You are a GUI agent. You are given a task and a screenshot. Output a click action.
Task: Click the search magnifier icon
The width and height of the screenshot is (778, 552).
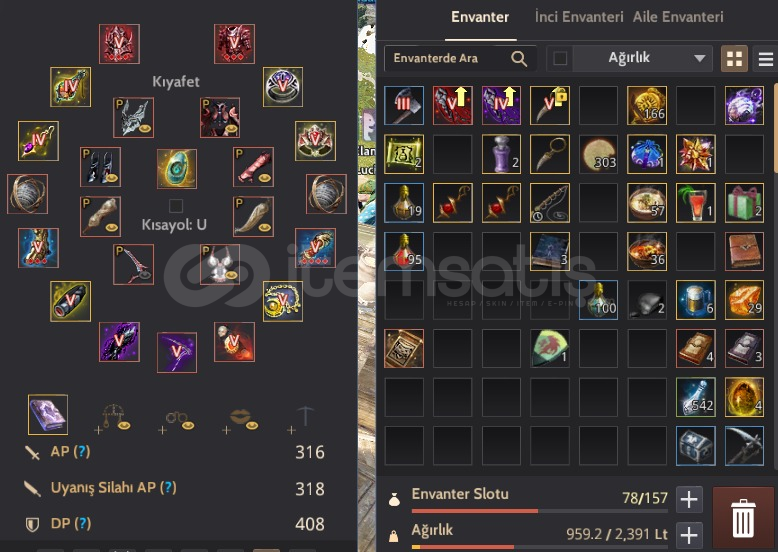click(519, 59)
